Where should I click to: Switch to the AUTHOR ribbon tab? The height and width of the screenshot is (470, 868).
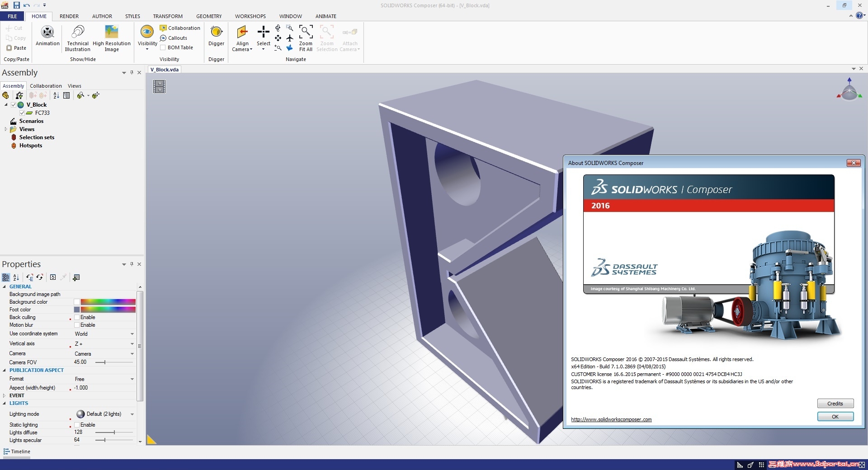[x=102, y=16]
